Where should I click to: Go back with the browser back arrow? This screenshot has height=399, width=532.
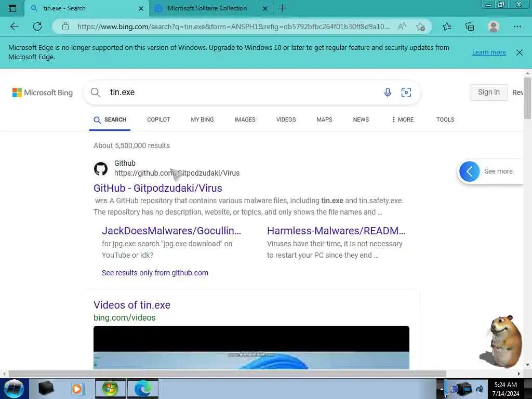click(x=14, y=26)
